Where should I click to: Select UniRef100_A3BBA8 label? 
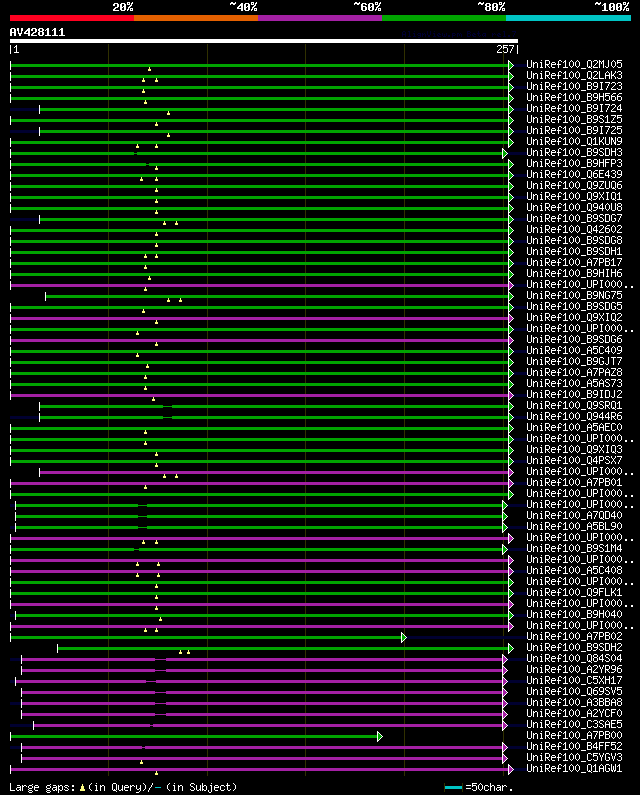pyautogui.click(x=574, y=703)
